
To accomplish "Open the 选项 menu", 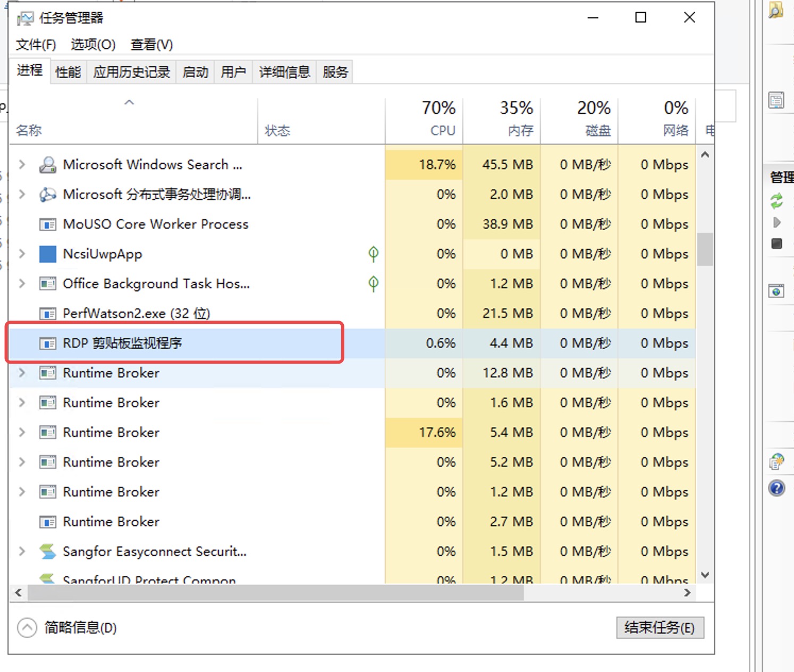I will [x=92, y=45].
